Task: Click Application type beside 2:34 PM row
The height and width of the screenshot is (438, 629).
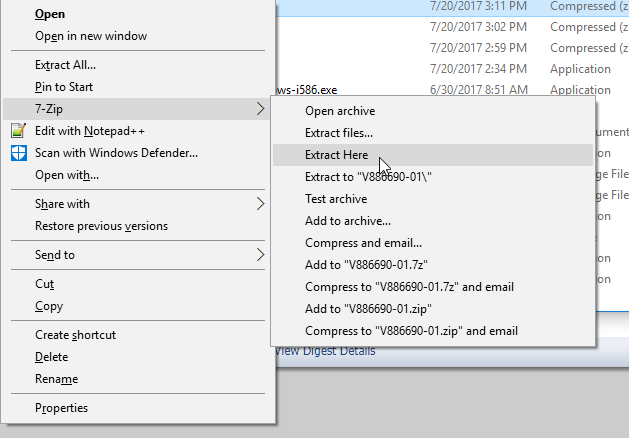Action: point(580,69)
